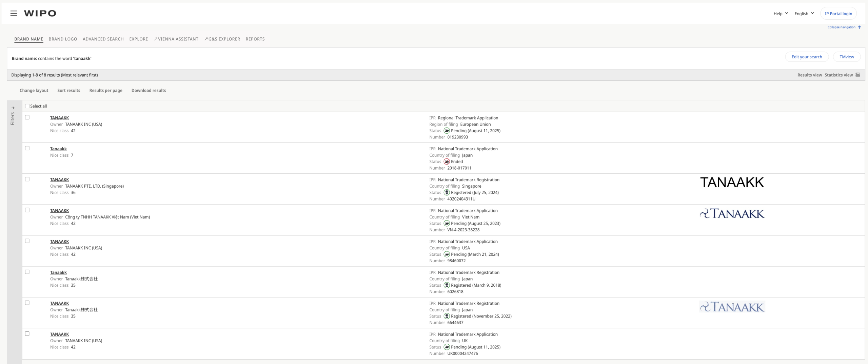Click the IP Portal login button

coord(838,14)
